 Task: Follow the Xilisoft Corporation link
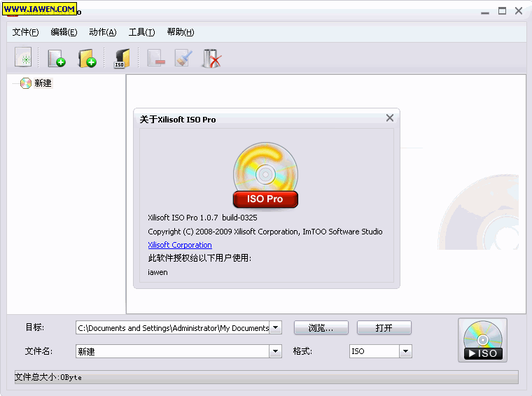tap(180, 245)
